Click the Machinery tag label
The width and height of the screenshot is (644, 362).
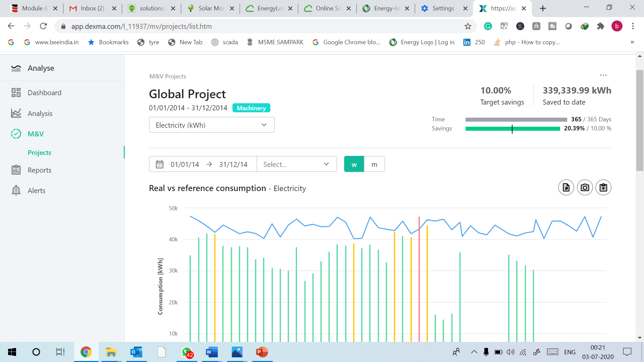pos(251,108)
